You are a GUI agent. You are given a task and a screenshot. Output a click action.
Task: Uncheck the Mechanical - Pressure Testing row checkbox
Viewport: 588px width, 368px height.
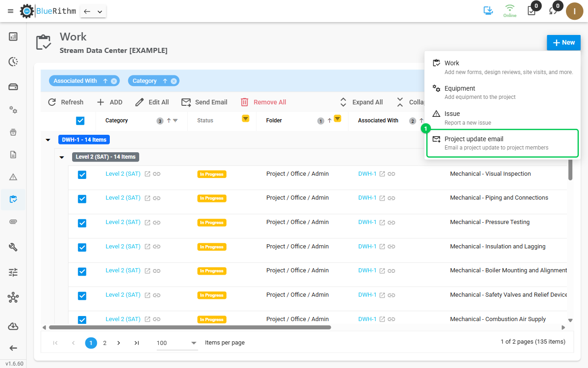(82, 223)
